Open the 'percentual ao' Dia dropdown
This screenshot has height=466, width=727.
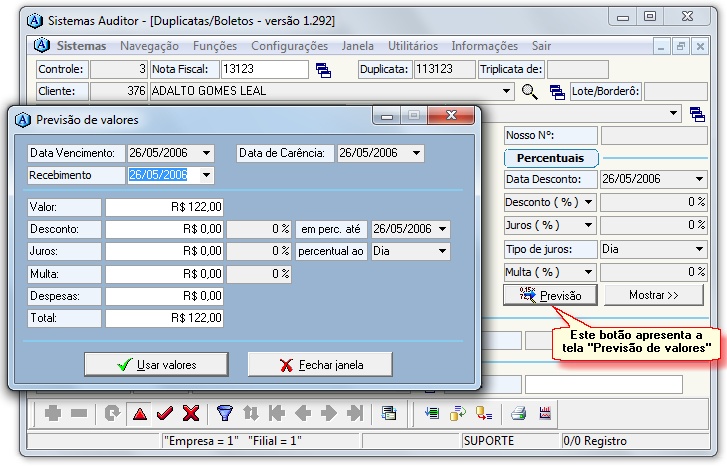442,251
